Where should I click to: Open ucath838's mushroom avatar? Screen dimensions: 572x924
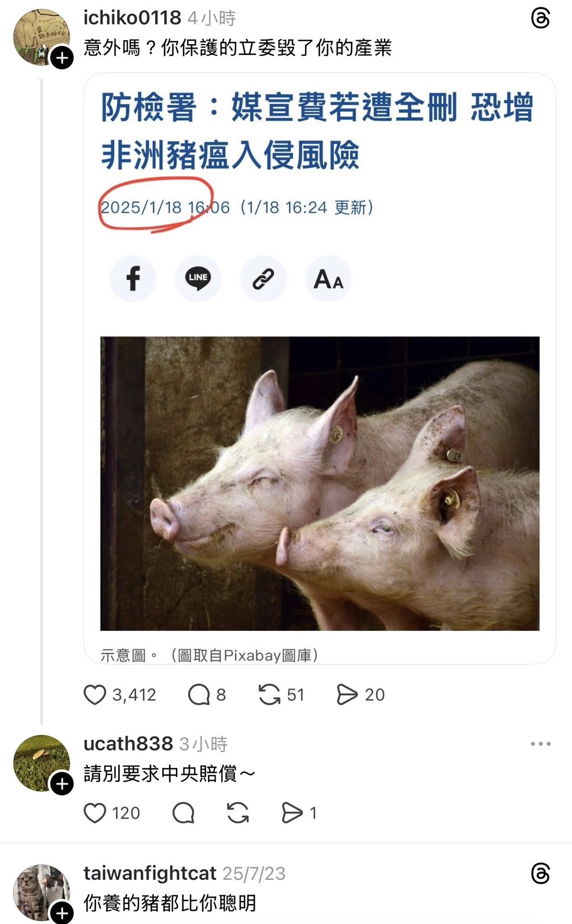click(x=42, y=762)
